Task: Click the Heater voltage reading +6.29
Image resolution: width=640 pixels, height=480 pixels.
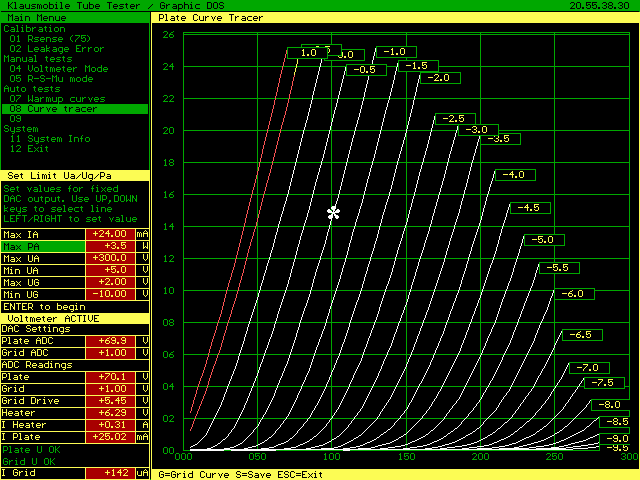Action: pos(110,413)
